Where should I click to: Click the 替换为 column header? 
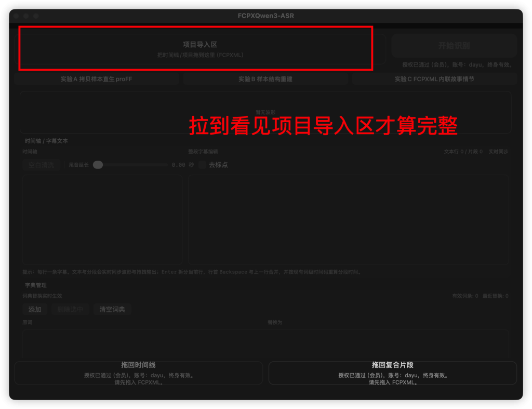point(275,322)
